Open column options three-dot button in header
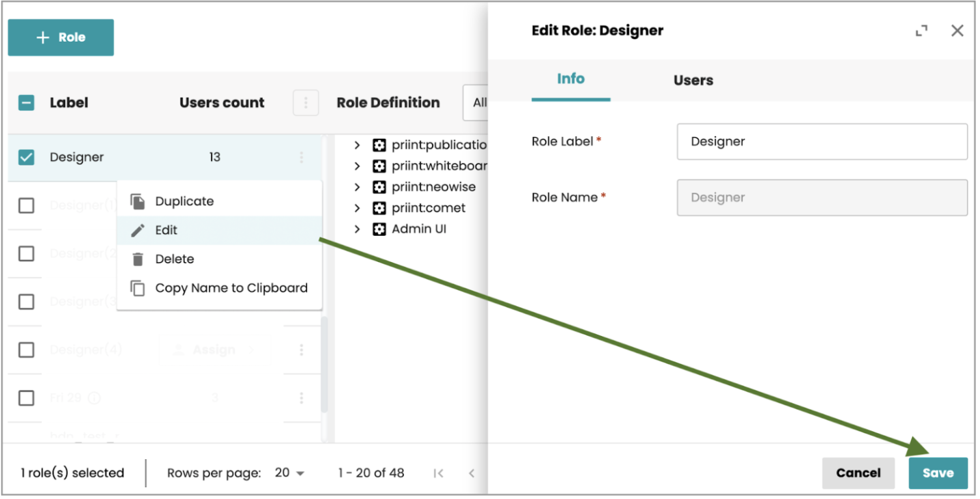980x499 pixels. pos(306,103)
